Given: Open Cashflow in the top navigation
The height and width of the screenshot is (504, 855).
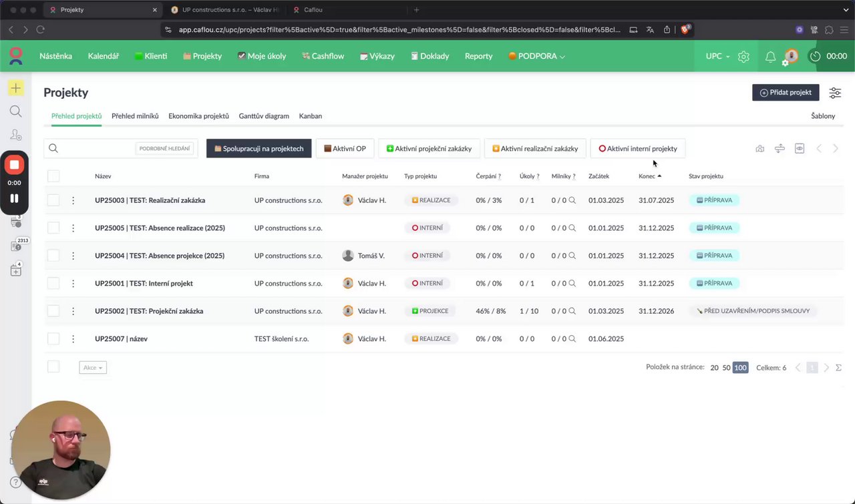Looking at the screenshot, I should [323, 57].
